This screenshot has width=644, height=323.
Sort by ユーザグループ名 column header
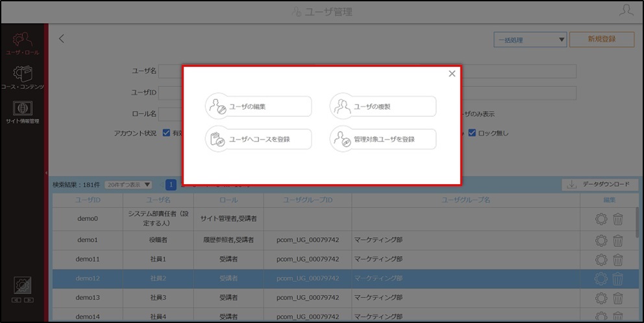point(465,200)
